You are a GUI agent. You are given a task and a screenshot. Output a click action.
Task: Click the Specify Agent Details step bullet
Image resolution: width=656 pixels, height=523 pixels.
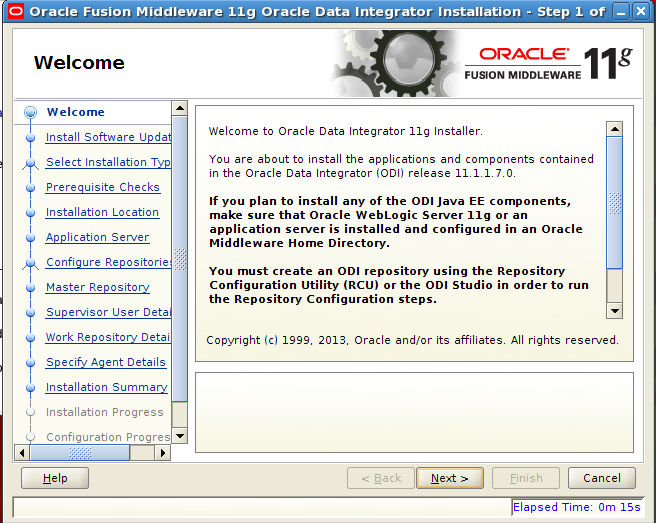[x=31, y=362]
